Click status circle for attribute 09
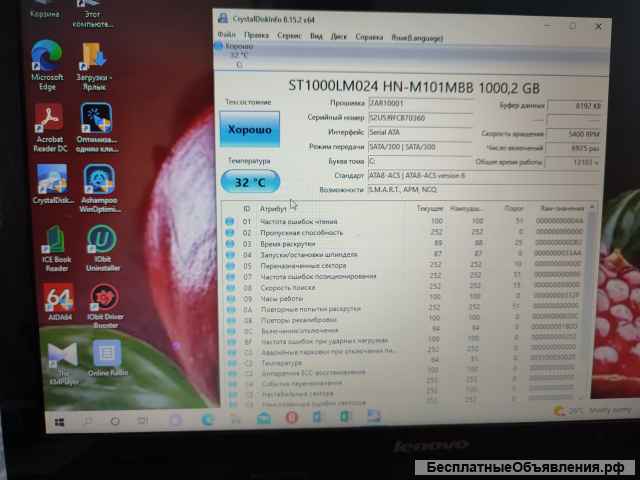 click(231, 299)
